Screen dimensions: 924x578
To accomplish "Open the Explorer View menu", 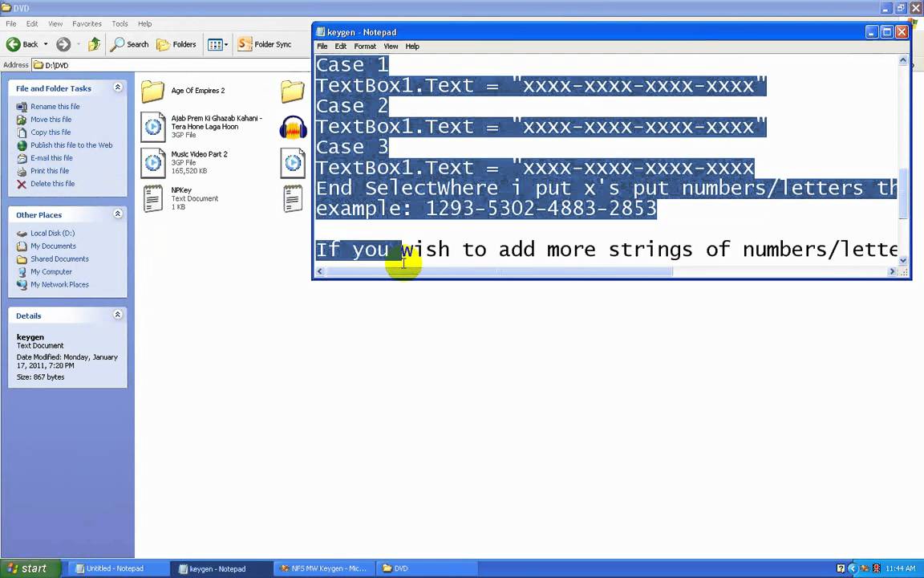I will [x=55, y=23].
